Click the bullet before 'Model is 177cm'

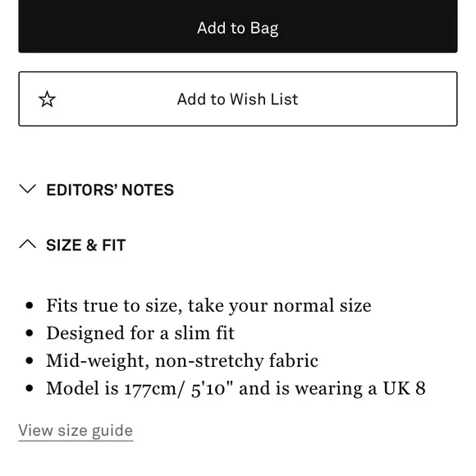tap(30, 388)
